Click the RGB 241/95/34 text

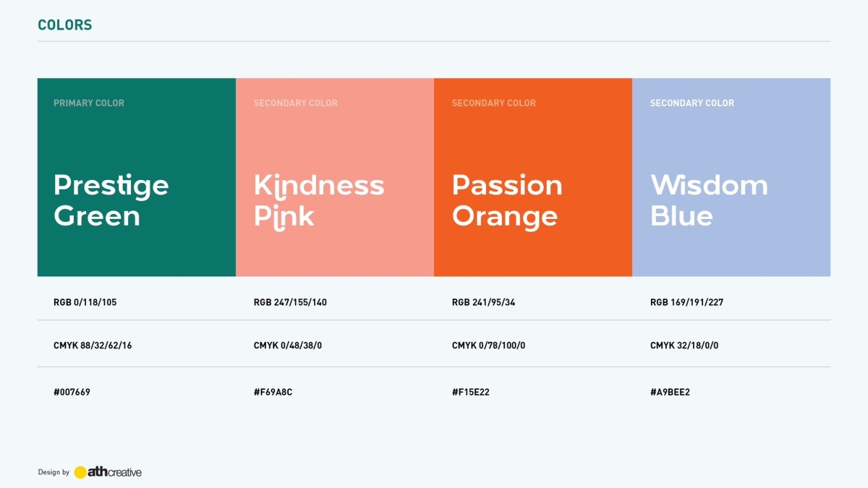(483, 302)
